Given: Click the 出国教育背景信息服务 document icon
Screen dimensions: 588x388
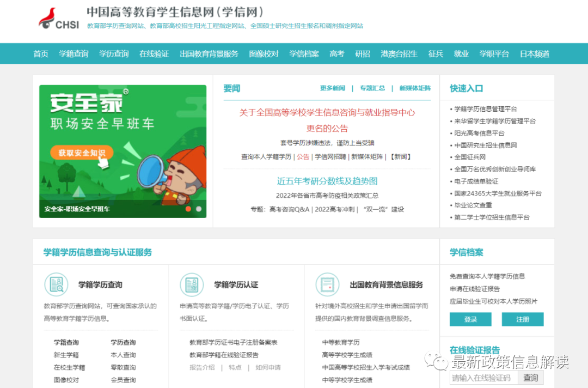Looking at the screenshot, I should click(328, 284).
